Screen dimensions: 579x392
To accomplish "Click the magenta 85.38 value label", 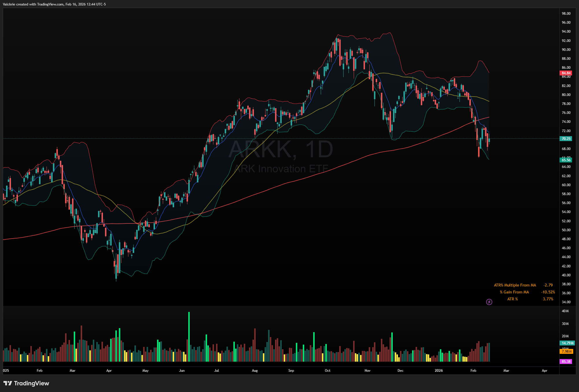I will pyautogui.click(x=566, y=362).
